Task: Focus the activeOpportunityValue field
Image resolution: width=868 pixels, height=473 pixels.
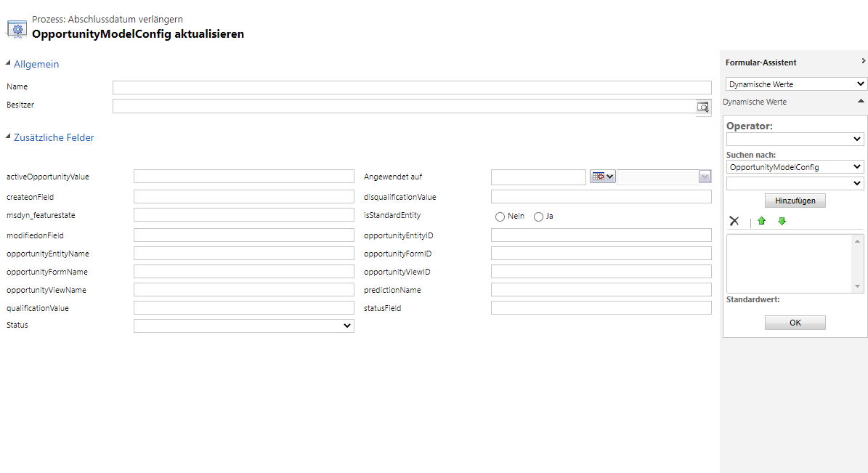Action: pos(243,176)
